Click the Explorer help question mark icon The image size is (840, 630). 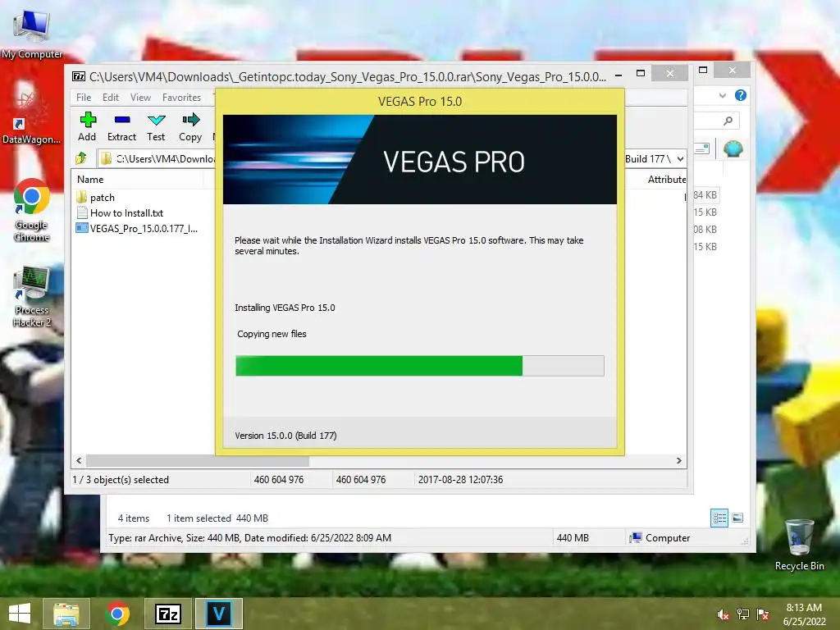tap(741, 95)
